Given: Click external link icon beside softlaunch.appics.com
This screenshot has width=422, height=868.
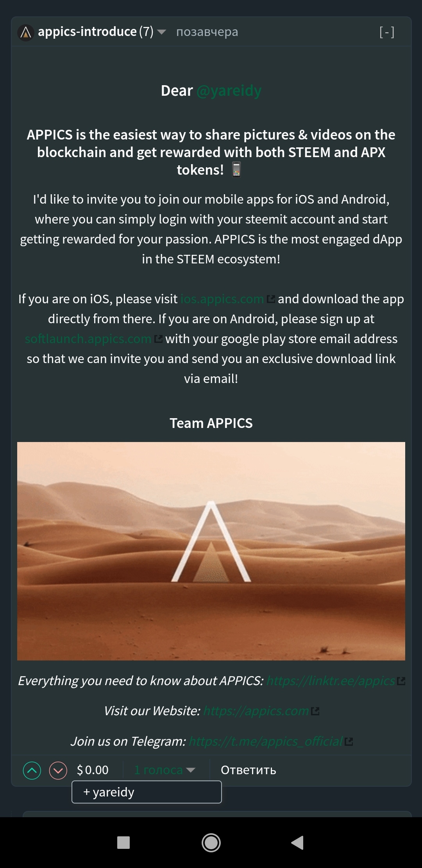Looking at the screenshot, I should 158,339.
